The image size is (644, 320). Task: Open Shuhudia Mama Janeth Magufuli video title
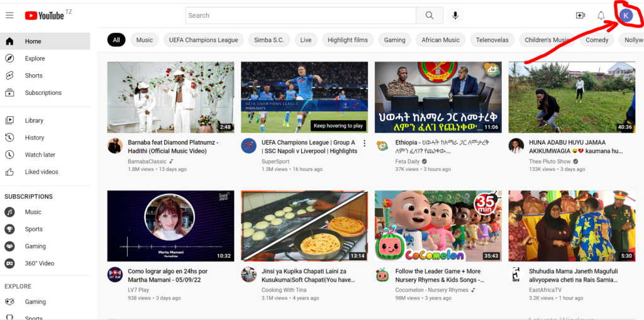tap(574, 275)
